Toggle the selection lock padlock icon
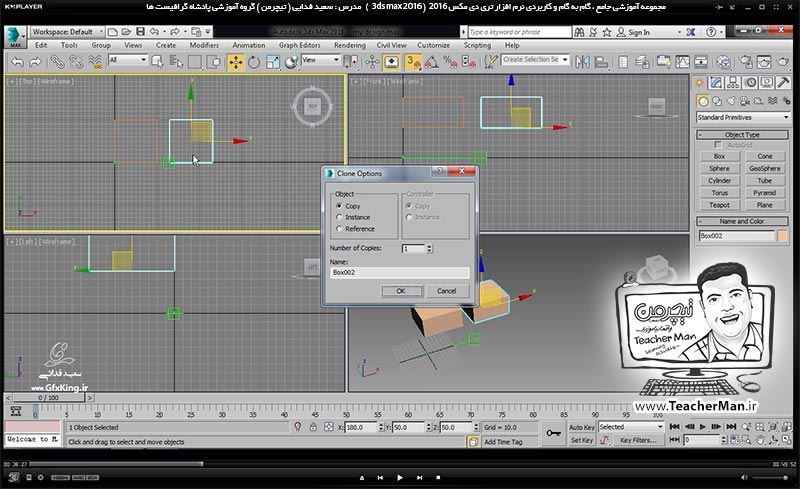 [313, 427]
